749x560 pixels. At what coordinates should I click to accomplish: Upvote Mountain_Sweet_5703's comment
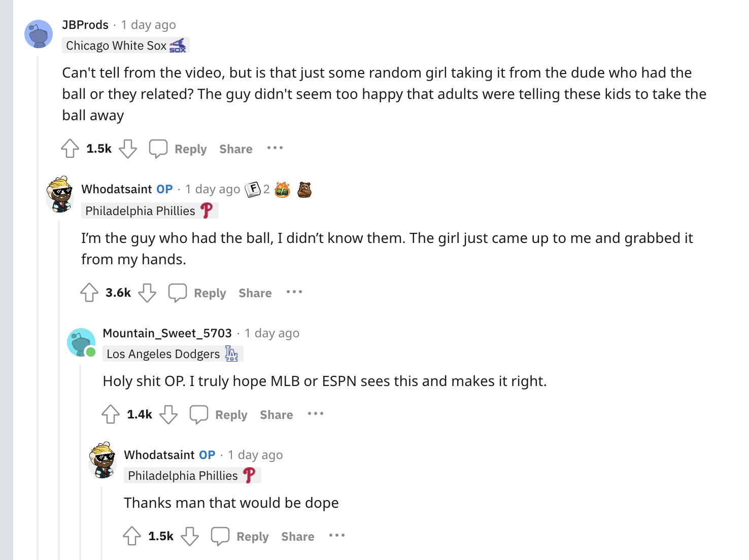tap(111, 414)
